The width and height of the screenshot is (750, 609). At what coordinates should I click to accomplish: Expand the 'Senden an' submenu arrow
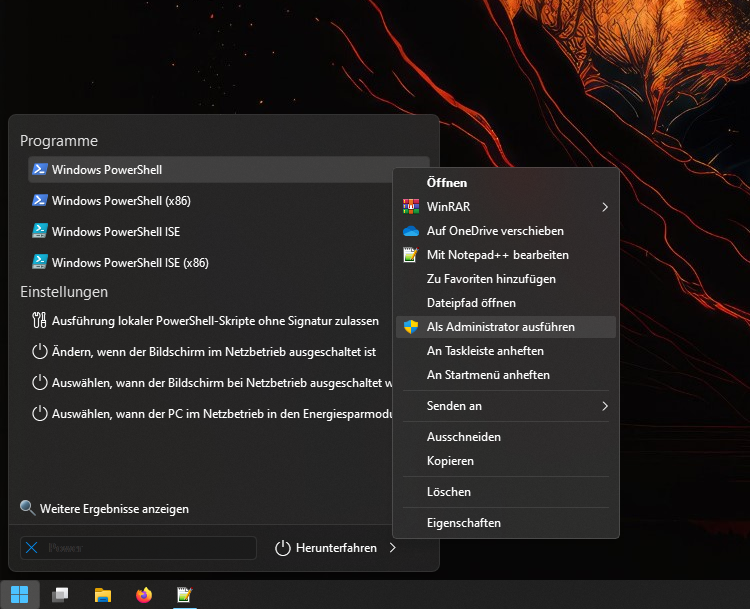(x=605, y=406)
